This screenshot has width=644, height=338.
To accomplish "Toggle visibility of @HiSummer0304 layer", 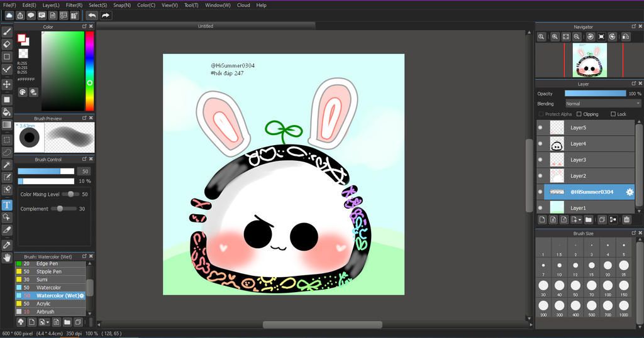I will 540,192.
